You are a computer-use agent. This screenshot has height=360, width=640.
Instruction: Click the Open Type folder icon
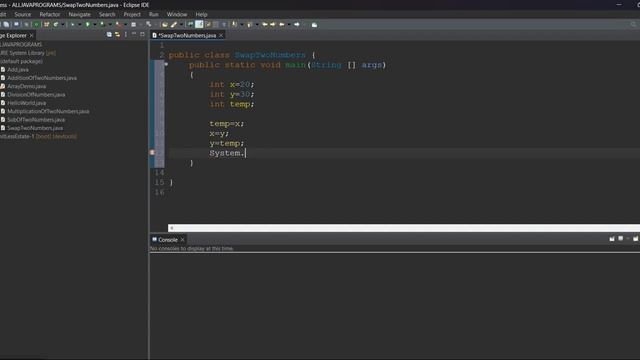click(165, 24)
